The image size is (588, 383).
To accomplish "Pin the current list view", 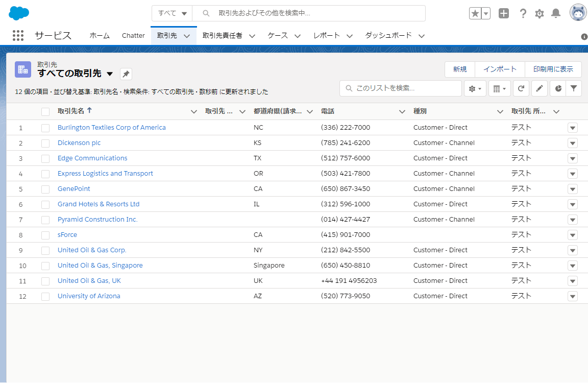I will (x=126, y=74).
